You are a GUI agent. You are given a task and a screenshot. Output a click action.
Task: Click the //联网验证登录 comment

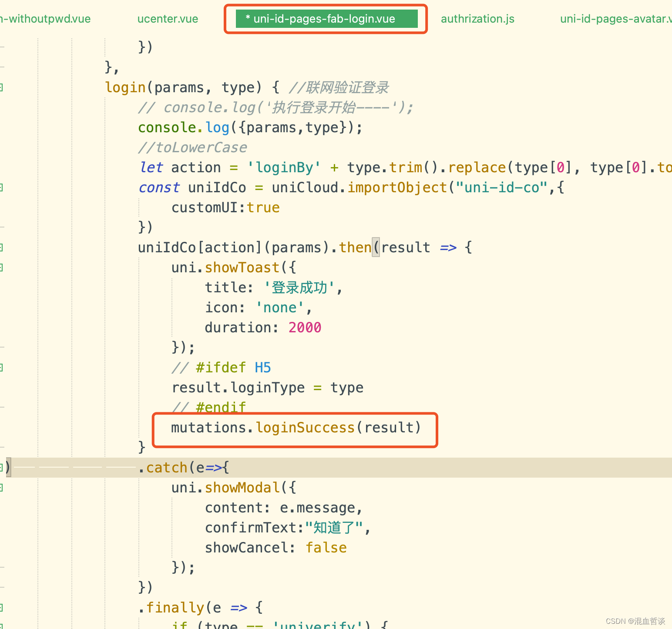click(x=339, y=87)
